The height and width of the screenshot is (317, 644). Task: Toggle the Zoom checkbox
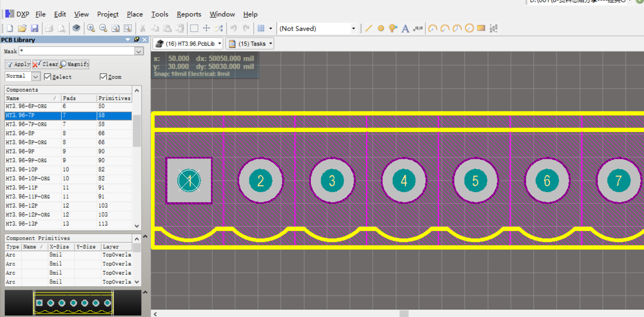click(103, 77)
